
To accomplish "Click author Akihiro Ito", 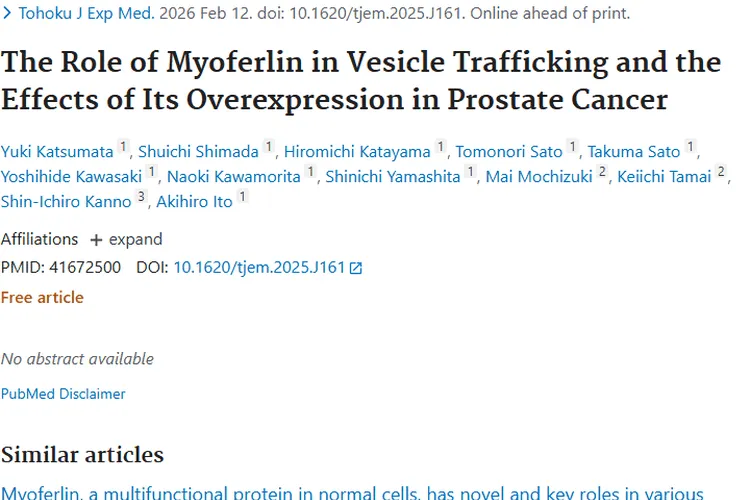I will (x=193, y=201).
